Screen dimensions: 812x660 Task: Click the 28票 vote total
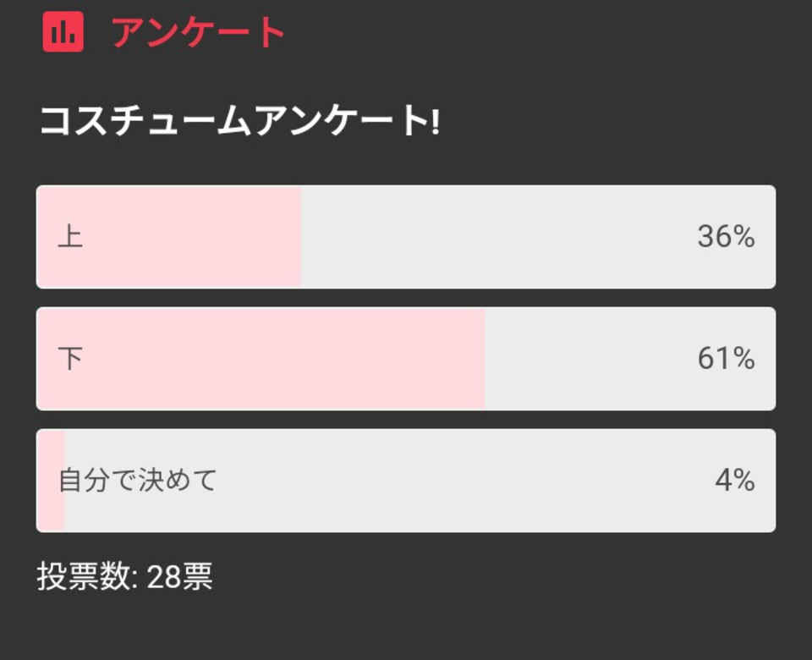179,576
